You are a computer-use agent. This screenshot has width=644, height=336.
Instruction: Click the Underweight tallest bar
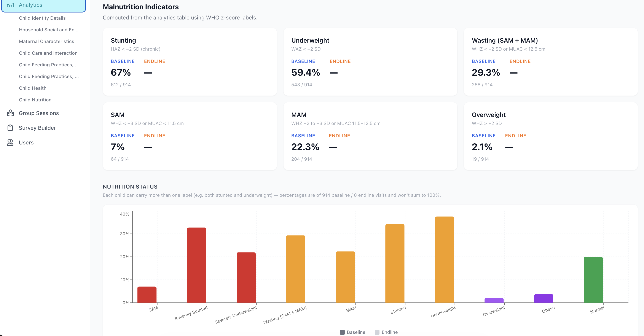click(445, 260)
